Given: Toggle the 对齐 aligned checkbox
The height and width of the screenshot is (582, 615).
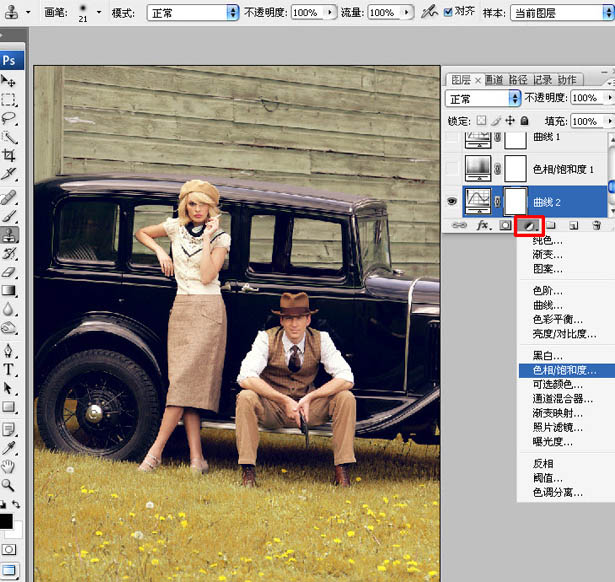Looking at the screenshot, I should coord(447,13).
